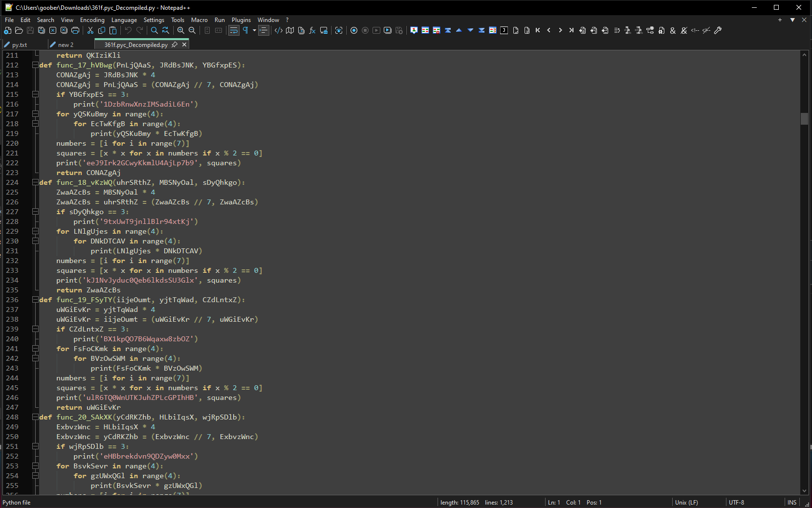Viewport: 812px width, 508px height.
Task: Click the Close All documents icon
Action: click(64, 30)
